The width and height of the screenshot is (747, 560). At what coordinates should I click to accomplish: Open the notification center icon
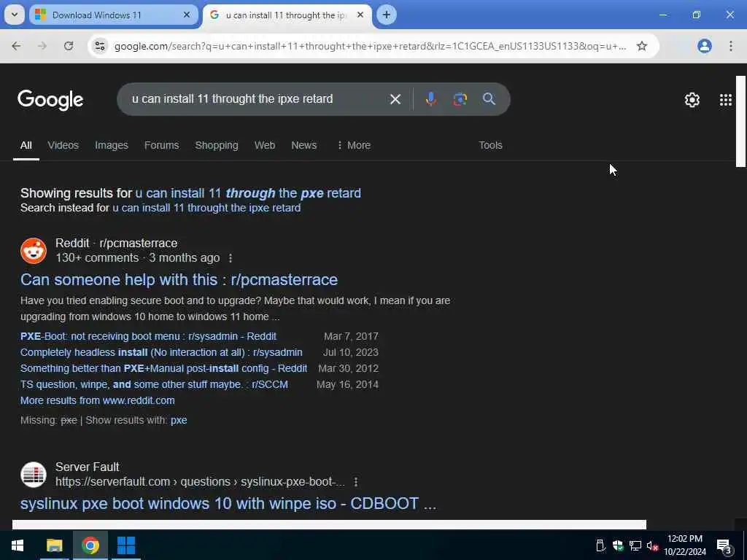tap(724, 545)
